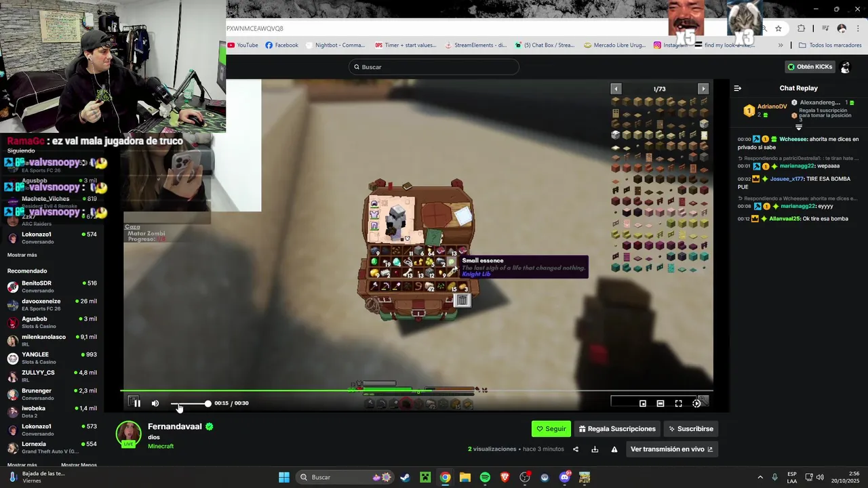This screenshot has width=868, height=488.
Task: Collapse the Chat Replay panel
Action: pyautogui.click(x=738, y=88)
